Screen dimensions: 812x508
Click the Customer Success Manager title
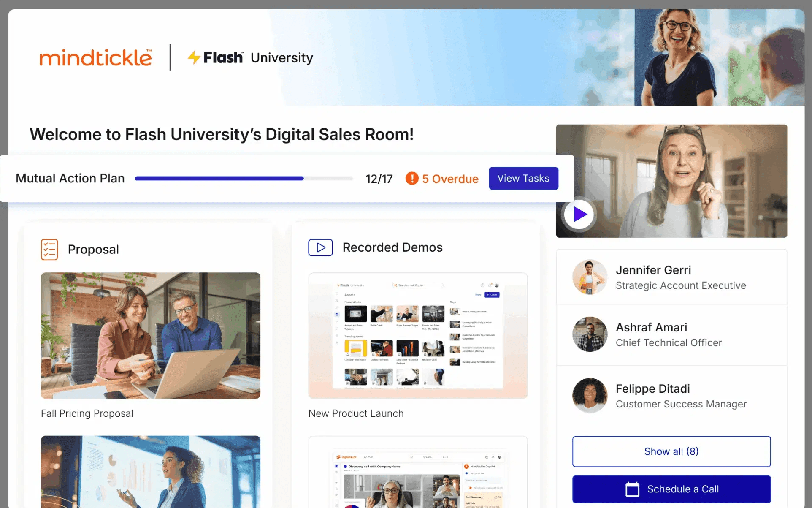[x=681, y=404]
